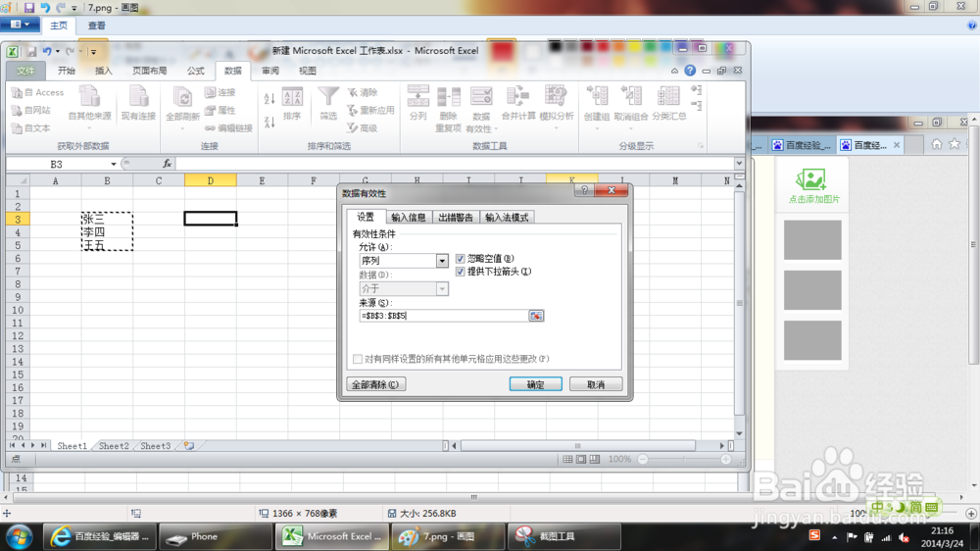
Task: Click the sort descending Z-A icon
Action: (x=269, y=122)
